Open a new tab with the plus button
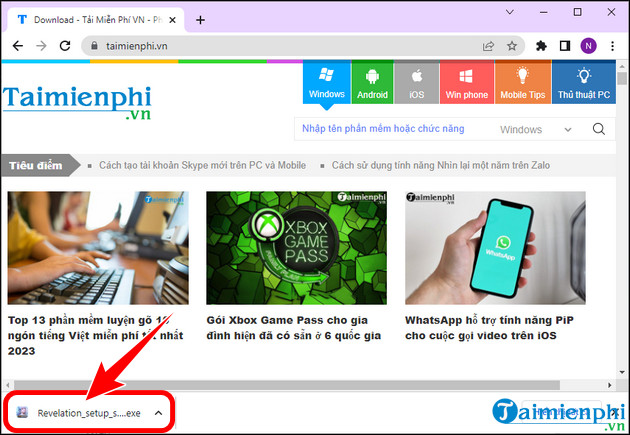630x435 pixels. (x=200, y=20)
